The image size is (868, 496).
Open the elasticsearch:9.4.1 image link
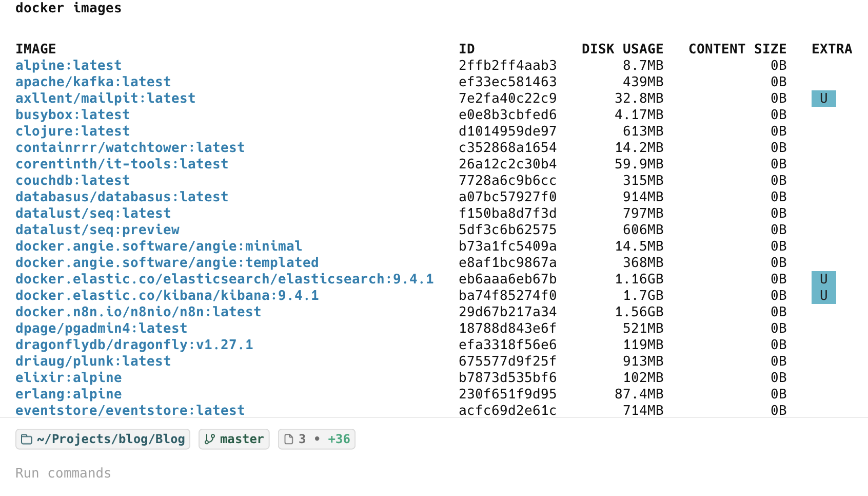[x=225, y=279]
